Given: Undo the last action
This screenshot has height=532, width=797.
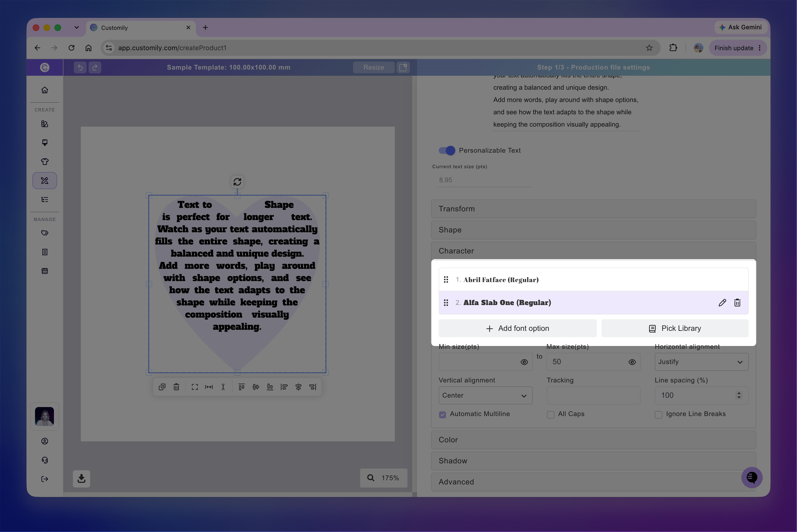Looking at the screenshot, I should pos(80,67).
